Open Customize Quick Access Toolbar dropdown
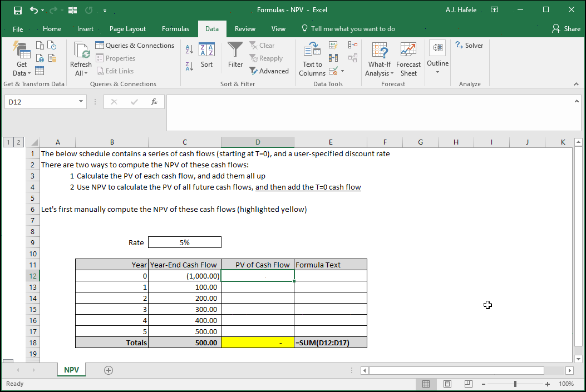The height and width of the screenshot is (392, 586). pyautogui.click(x=105, y=11)
